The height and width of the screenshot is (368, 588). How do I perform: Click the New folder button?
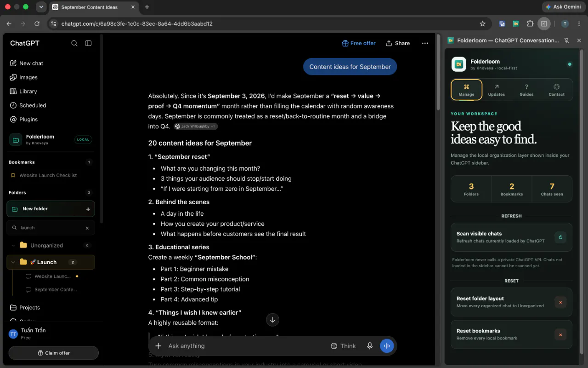(x=51, y=209)
